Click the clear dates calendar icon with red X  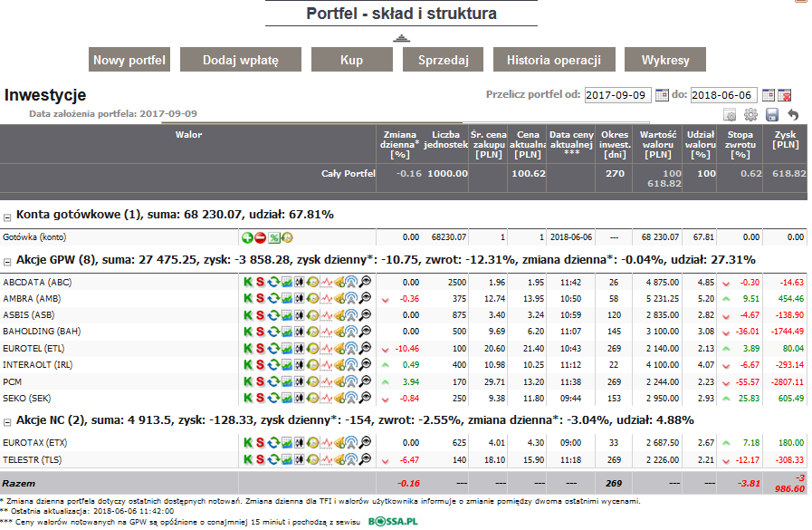[x=785, y=95]
